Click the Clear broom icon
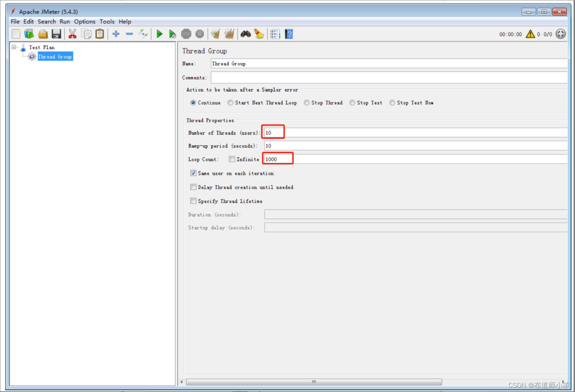This screenshot has height=392, width=575. 215,34
